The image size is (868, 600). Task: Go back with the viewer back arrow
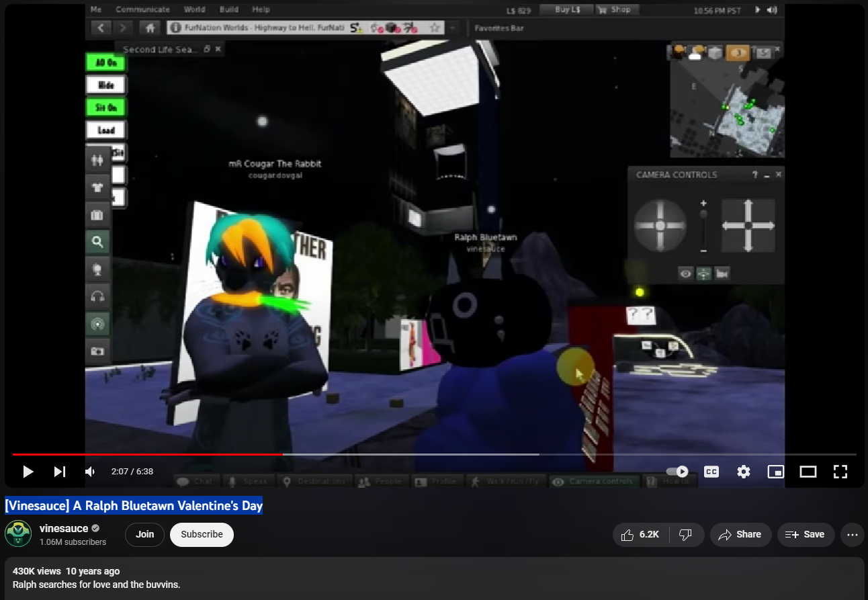[101, 28]
